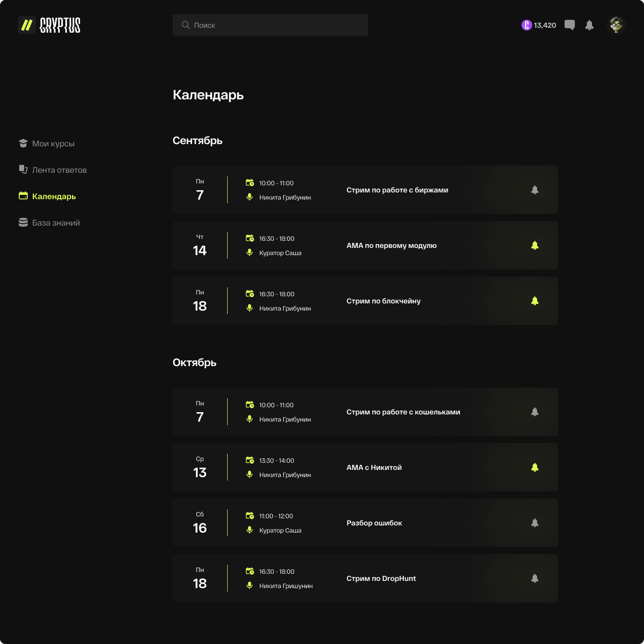
Task: Open База знаний section
Action: point(49,223)
